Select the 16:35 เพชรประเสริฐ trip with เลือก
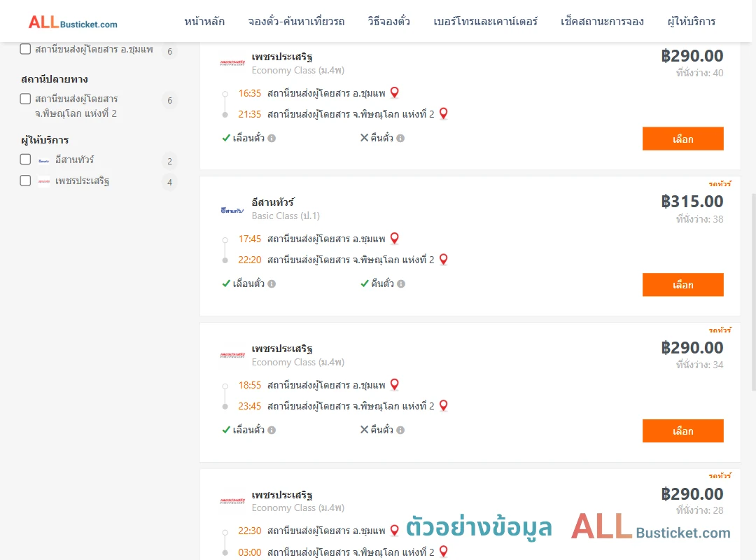 tap(682, 139)
